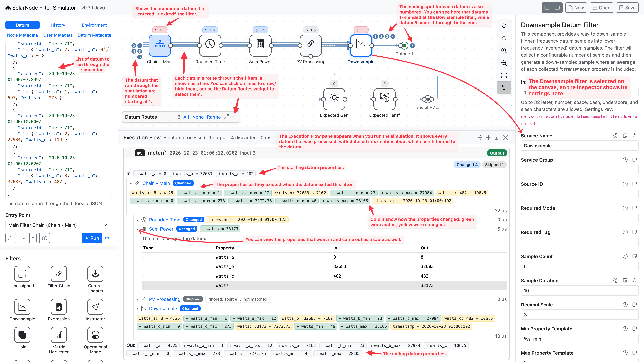The height and width of the screenshot is (362, 644).
Task: Click the debug bug icon beside Run
Action: (x=107, y=238)
